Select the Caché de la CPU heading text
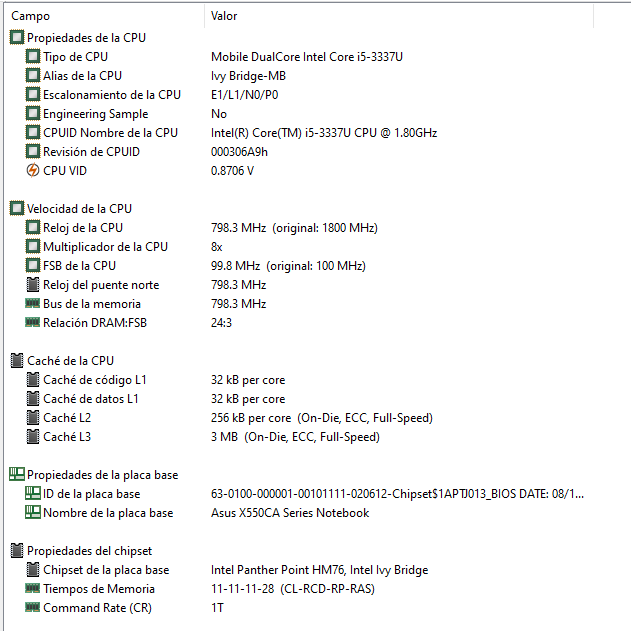The height and width of the screenshot is (631, 631). [x=70, y=361]
